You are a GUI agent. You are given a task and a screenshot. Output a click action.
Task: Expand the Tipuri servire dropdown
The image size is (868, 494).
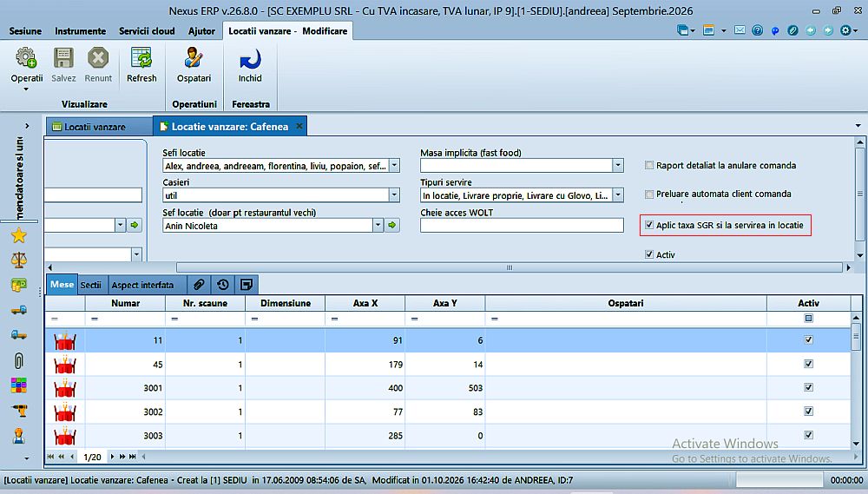pyautogui.click(x=618, y=195)
